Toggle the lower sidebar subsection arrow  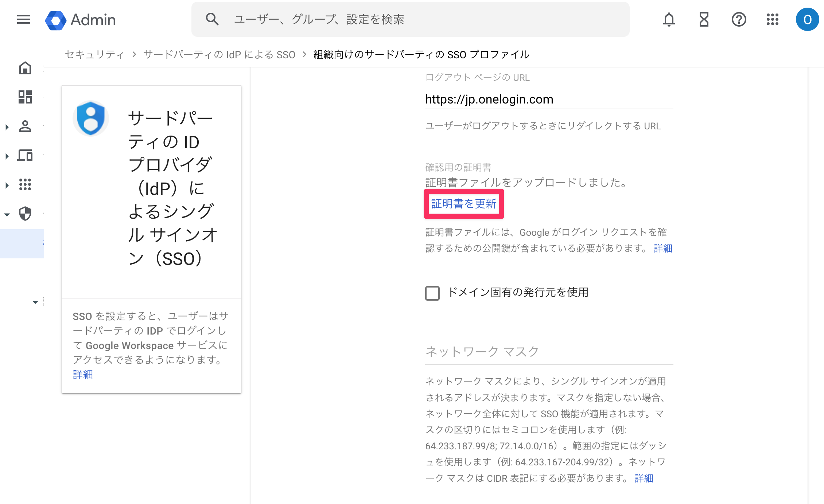pyautogui.click(x=35, y=302)
